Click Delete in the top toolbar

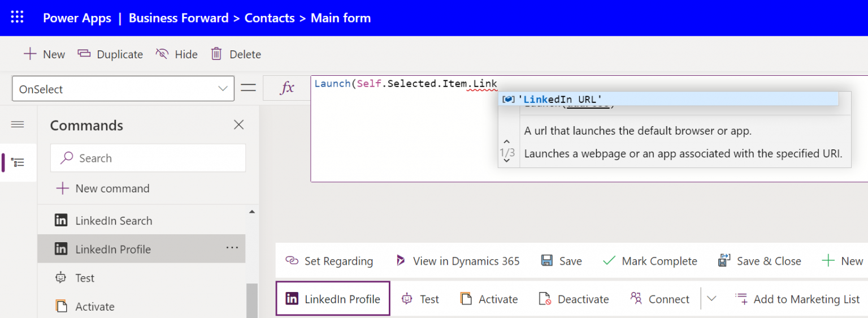click(236, 54)
